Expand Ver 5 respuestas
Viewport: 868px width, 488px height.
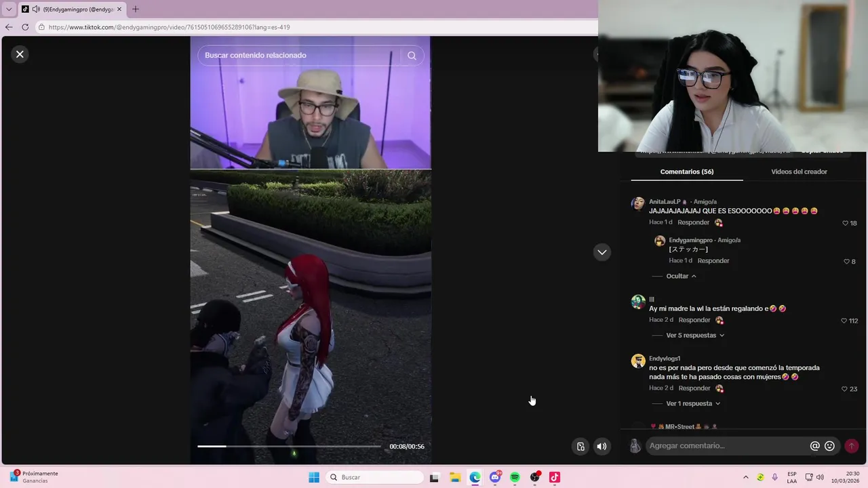(695, 335)
